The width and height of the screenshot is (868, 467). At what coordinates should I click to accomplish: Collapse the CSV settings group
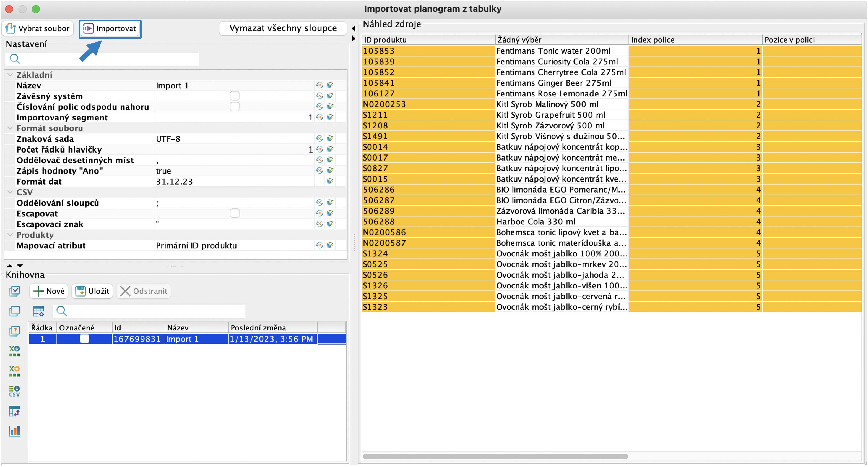pos(10,192)
